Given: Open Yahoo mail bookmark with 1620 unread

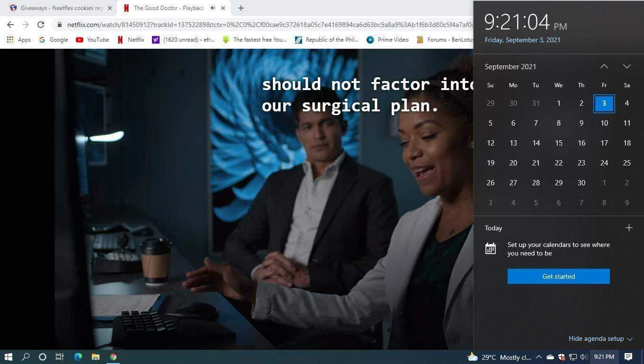Looking at the screenshot, I should 183,40.
